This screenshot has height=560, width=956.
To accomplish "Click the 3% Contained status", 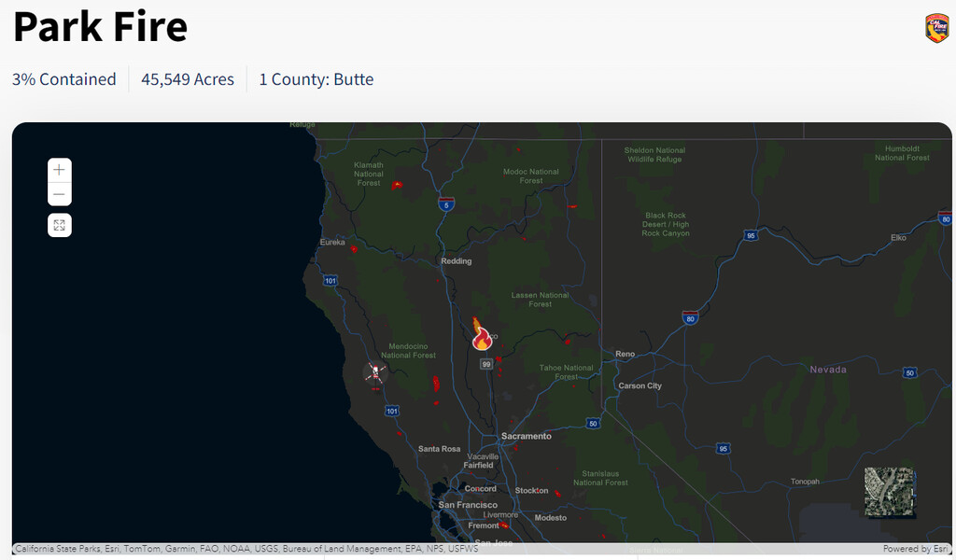I will (x=64, y=79).
